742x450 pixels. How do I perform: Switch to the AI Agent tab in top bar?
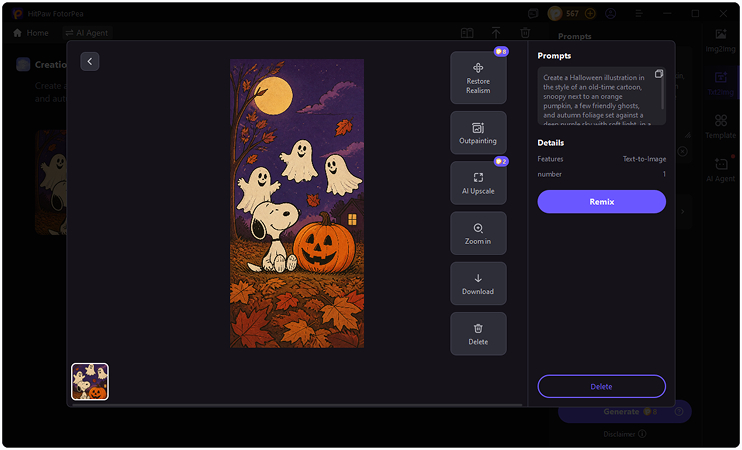tap(87, 33)
